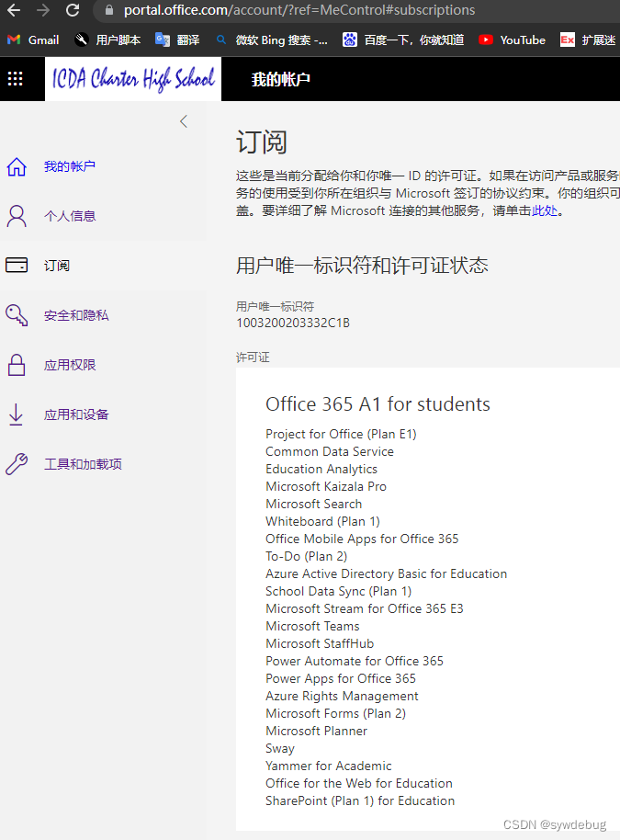Open 应用和设备 in the sidebar
The height and width of the screenshot is (840, 620).
coord(76,414)
